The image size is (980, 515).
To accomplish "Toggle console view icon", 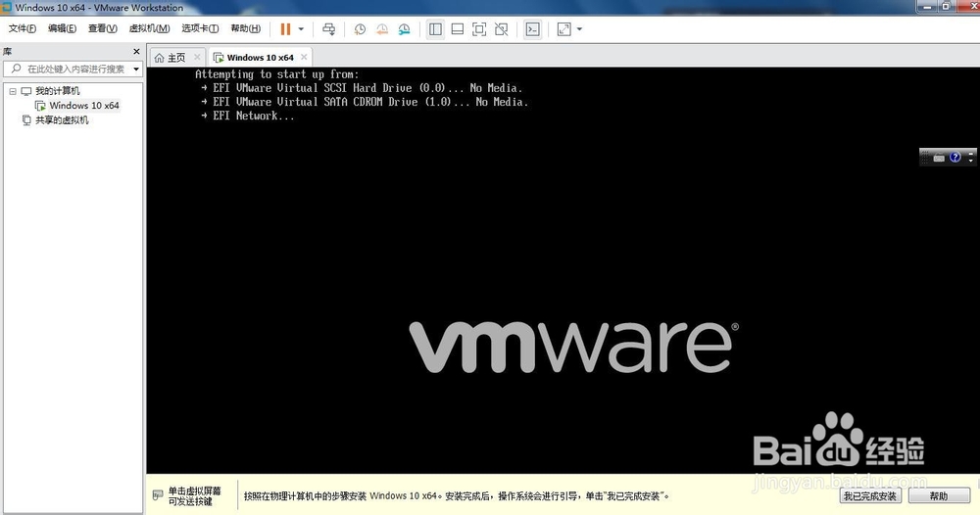I will 533,29.
